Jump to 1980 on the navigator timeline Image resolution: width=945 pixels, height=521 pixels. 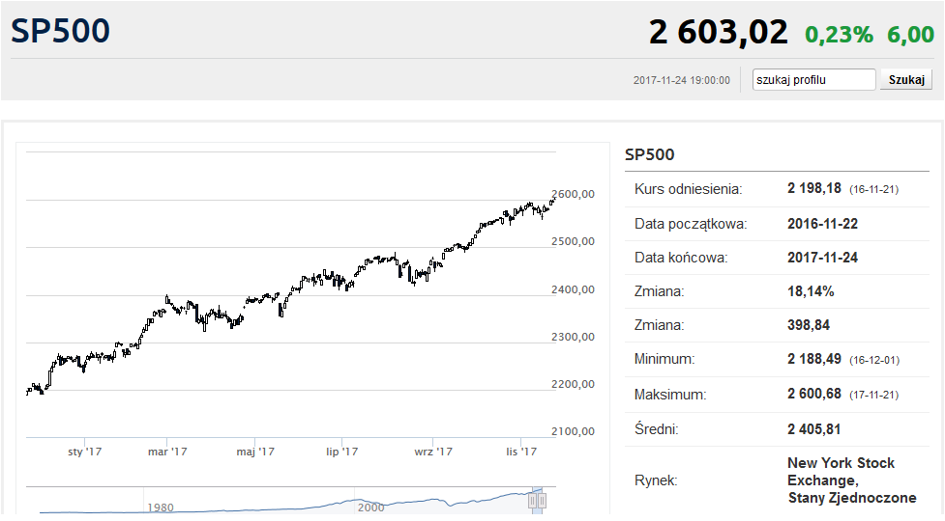coord(160,507)
